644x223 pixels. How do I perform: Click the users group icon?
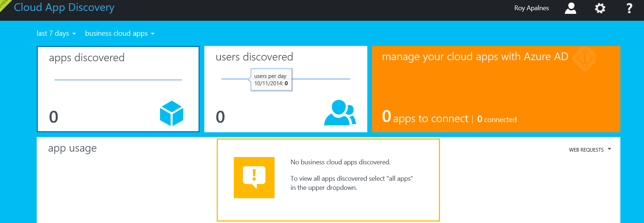340,113
